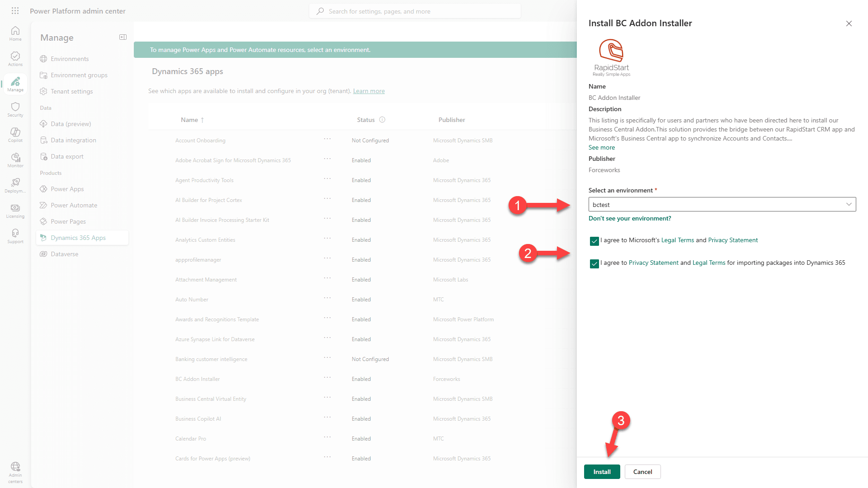Open Dataverse in Manage menu
The image size is (868, 488).
click(64, 254)
